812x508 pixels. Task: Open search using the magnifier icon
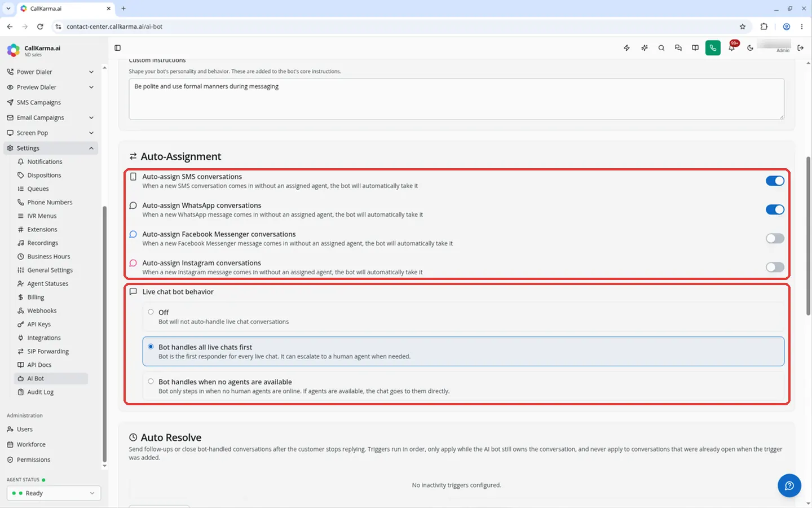click(x=661, y=48)
